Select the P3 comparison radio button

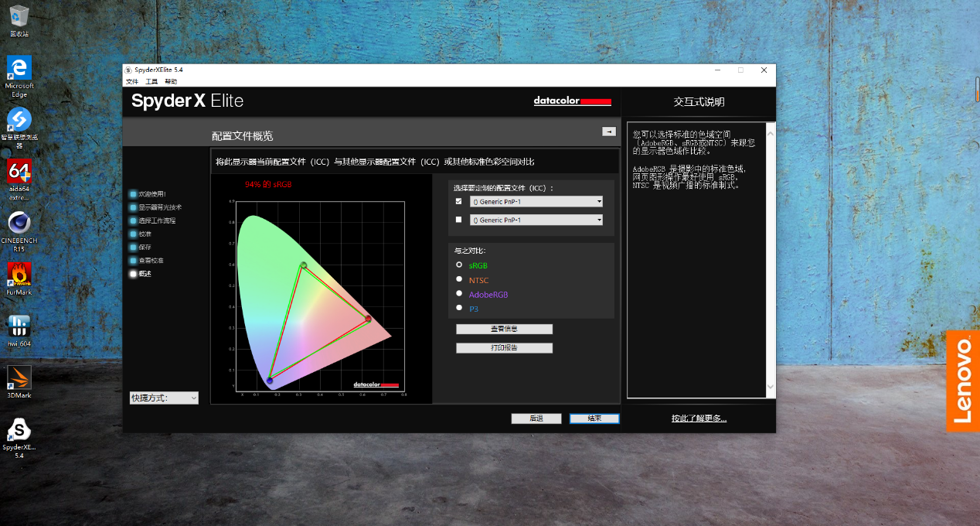pyautogui.click(x=459, y=308)
